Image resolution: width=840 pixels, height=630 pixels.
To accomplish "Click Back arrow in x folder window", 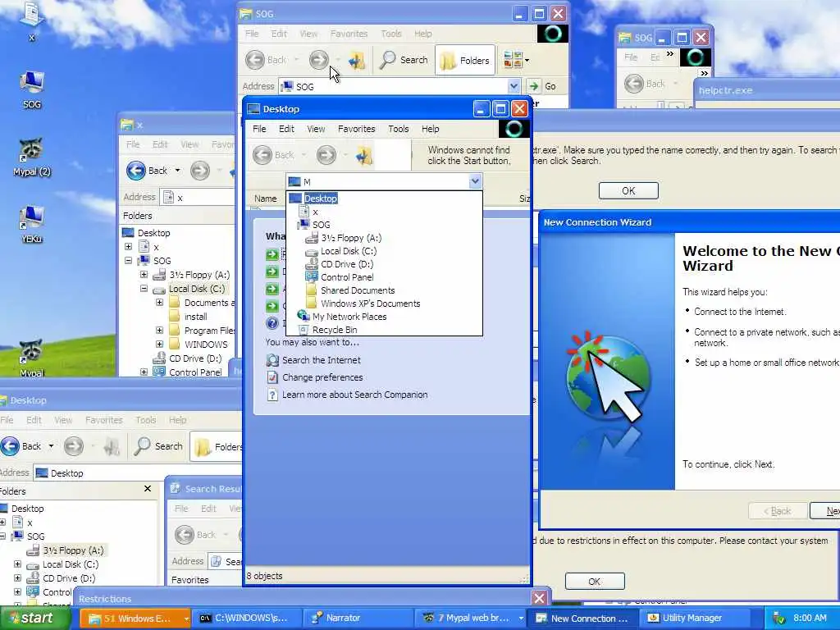I will pos(136,171).
